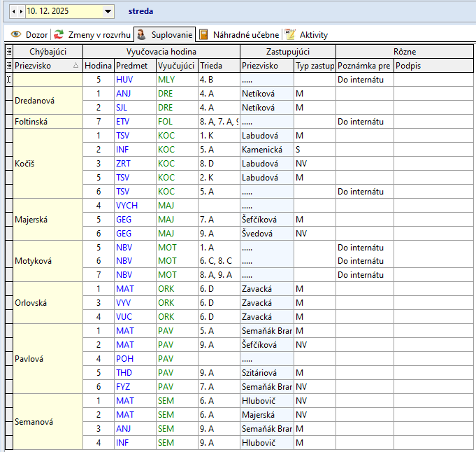This screenshot has height=452, width=476.
Task: Select the Foltinská absent teacher cell
Action: pos(48,121)
